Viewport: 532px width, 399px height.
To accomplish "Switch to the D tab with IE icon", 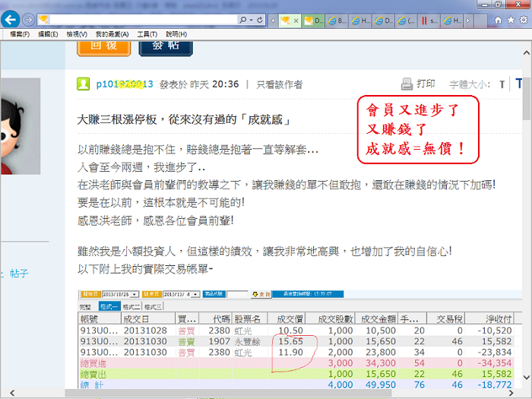I will (x=383, y=21).
